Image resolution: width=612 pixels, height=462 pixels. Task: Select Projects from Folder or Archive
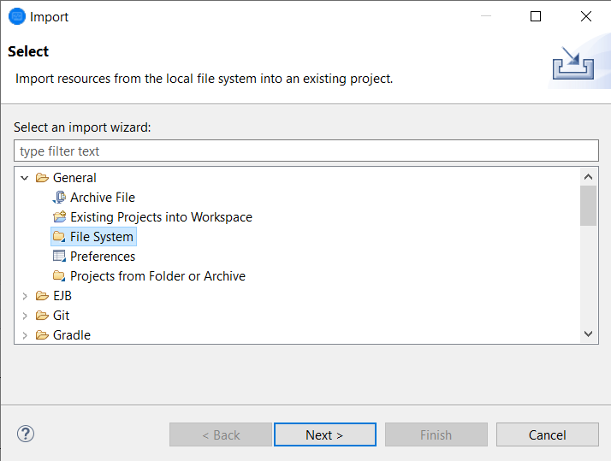coord(157,276)
